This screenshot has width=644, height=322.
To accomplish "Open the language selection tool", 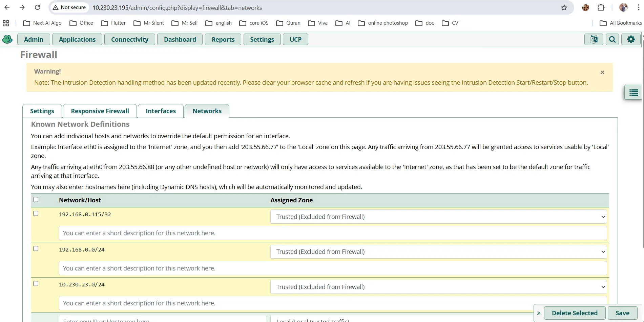I will click(593, 39).
